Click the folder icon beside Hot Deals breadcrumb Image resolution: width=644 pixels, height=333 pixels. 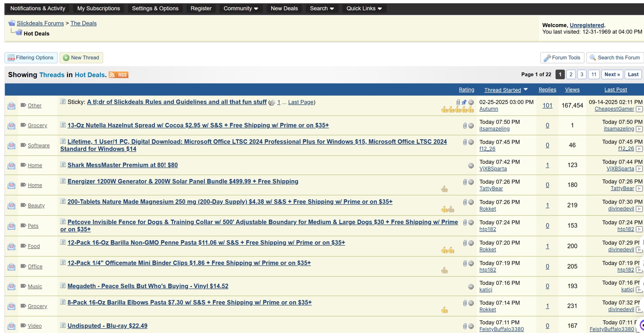(x=19, y=32)
